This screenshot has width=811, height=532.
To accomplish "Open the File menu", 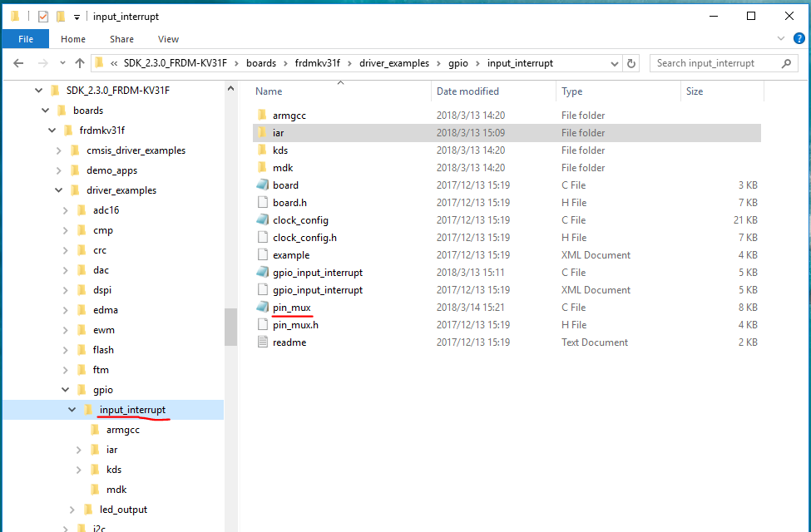I will pyautogui.click(x=26, y=39).
